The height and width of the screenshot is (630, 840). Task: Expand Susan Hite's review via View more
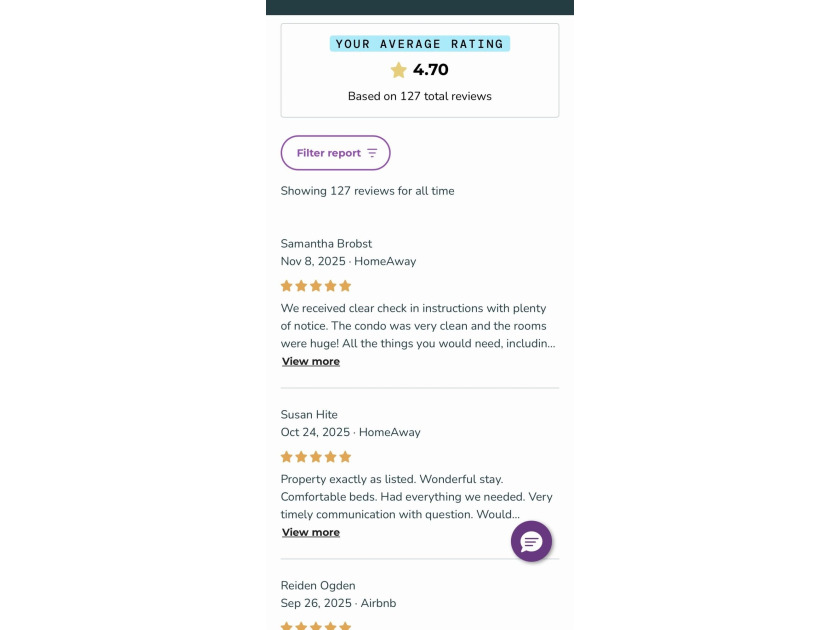(x=311, y=532)
